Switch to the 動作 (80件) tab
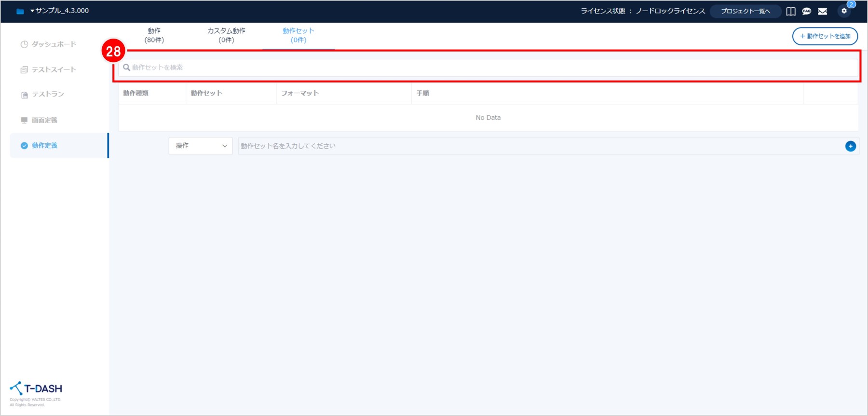Screen dimensions: 868x416 pyautogui.click(x=154, y=35)
